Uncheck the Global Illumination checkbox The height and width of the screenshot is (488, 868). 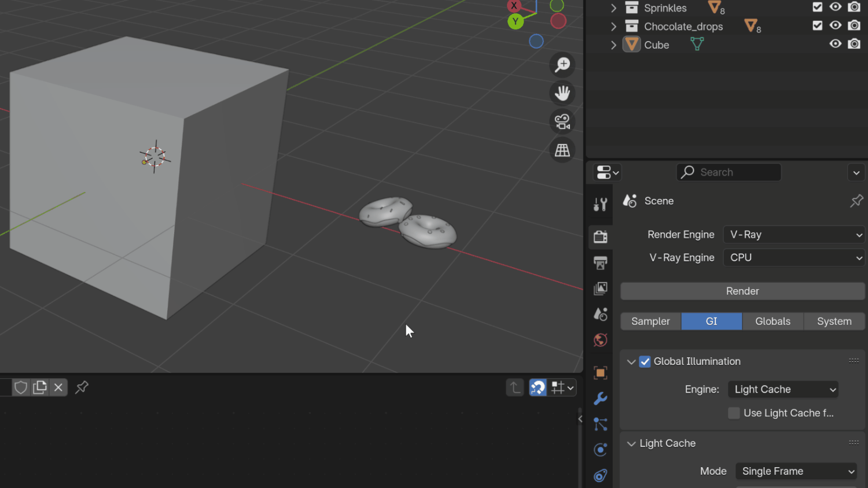point(645,361)
